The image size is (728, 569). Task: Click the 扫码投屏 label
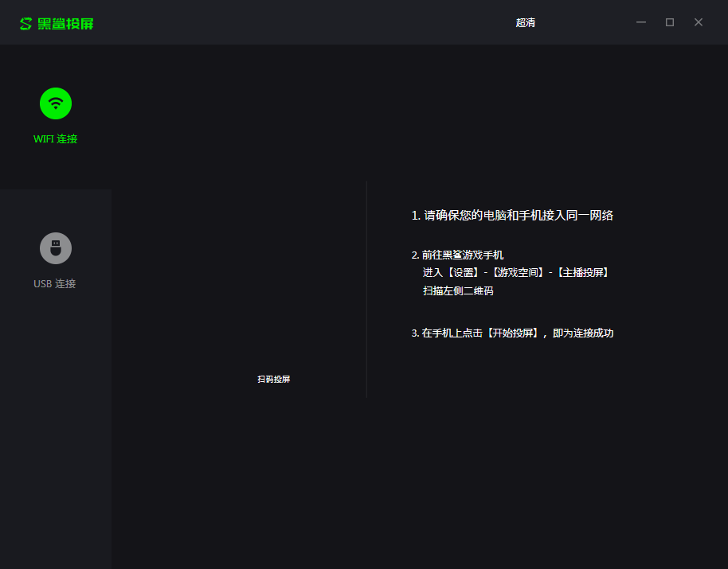(273, 379)
